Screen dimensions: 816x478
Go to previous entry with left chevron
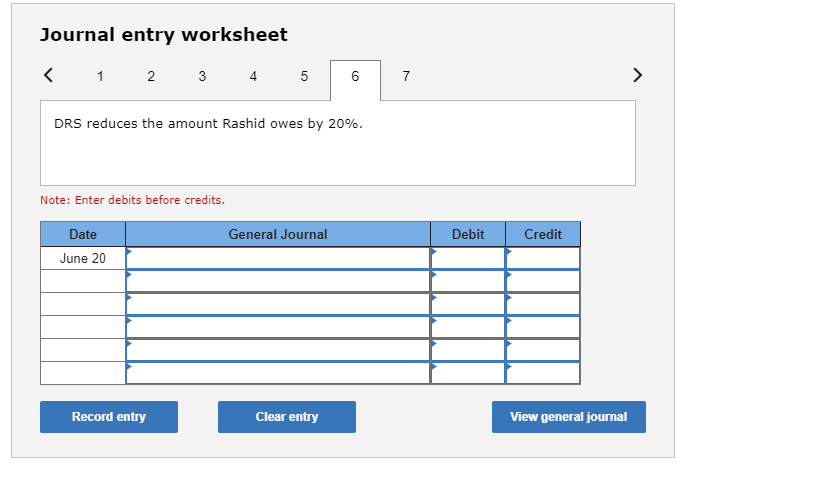pyautogui.click(x=48, y=75)
